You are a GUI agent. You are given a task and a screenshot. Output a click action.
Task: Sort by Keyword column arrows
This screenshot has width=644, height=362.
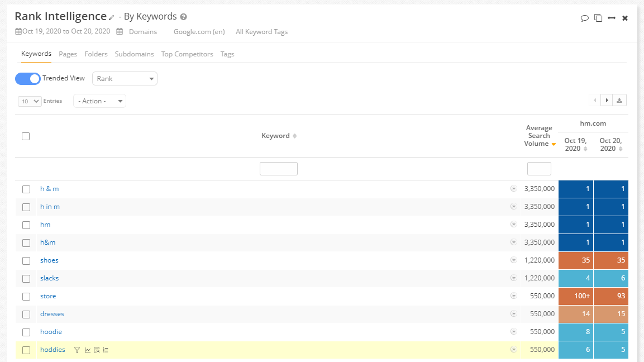294,136
